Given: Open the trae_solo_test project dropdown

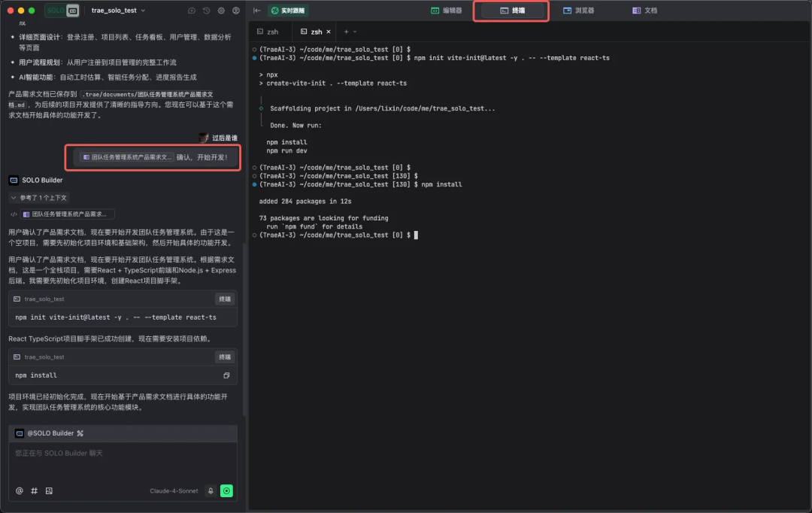Looking at the screenshot, I should (x=118, y=11).
